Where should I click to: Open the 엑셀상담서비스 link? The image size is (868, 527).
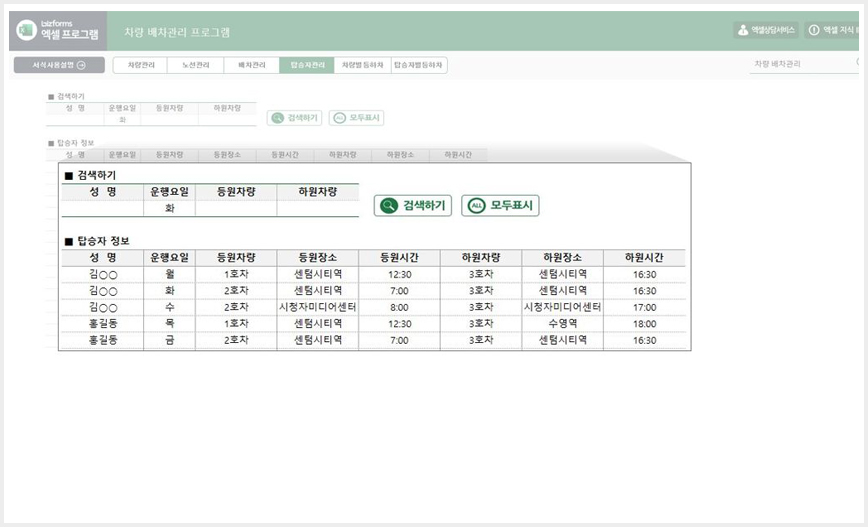click(767, 30)
